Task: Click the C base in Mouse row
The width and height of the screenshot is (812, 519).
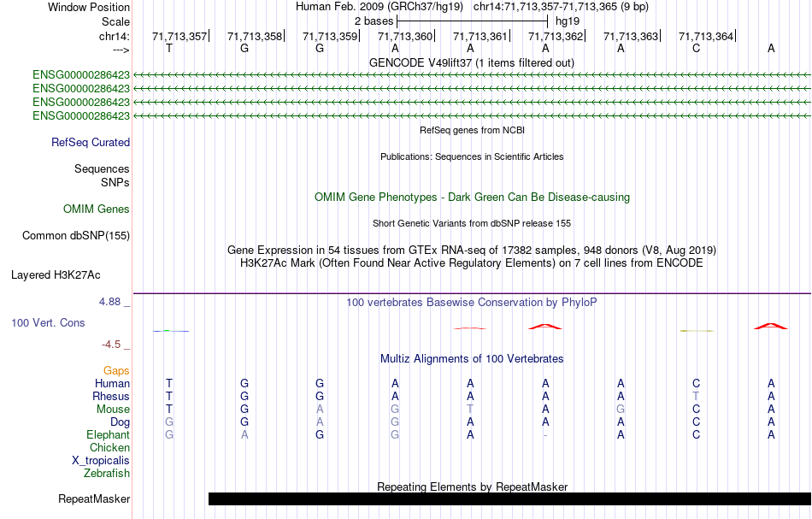Action: [696, 410]
